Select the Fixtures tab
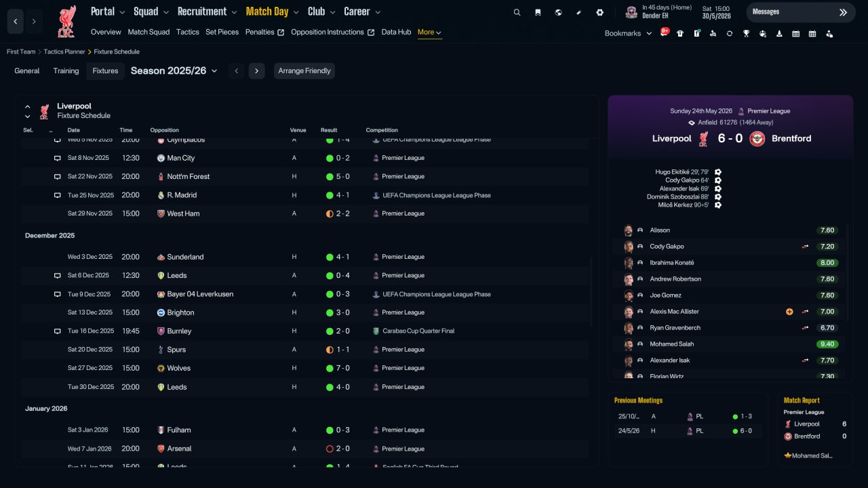Viewport: 868px width, 488px height. tap(105, 71)
